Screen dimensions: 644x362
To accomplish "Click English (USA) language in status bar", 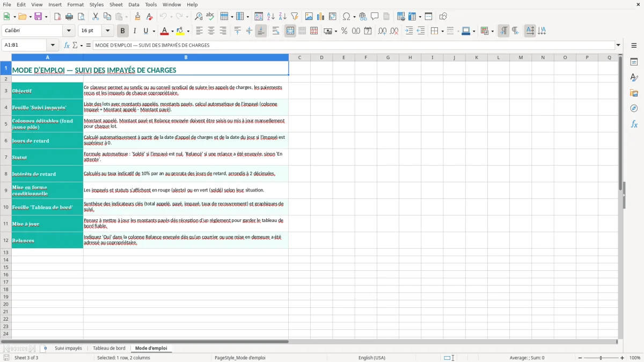I will (x=372, y=358).
